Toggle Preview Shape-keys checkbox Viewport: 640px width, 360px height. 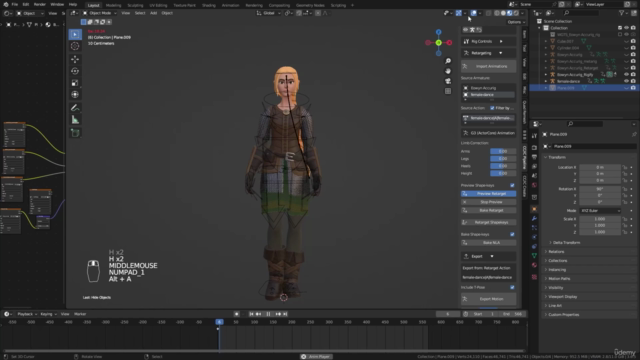click(x=512, y=185)
